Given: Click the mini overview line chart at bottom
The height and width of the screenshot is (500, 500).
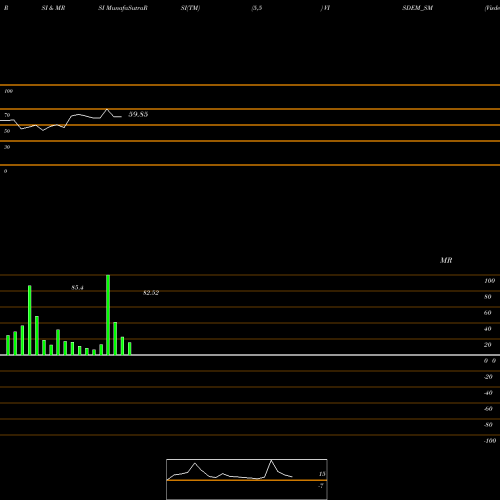Looking at the screenshot, I should coord(247,479).
